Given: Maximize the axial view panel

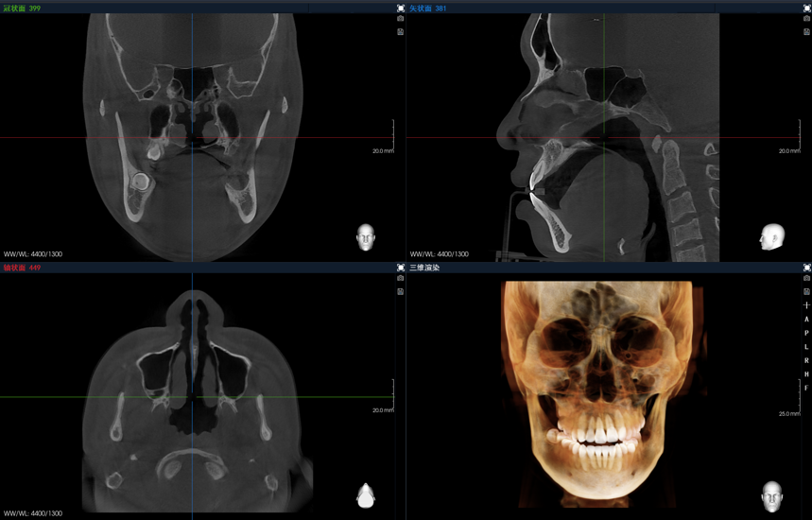Looking at the screenshot, I should pos(401,268).
